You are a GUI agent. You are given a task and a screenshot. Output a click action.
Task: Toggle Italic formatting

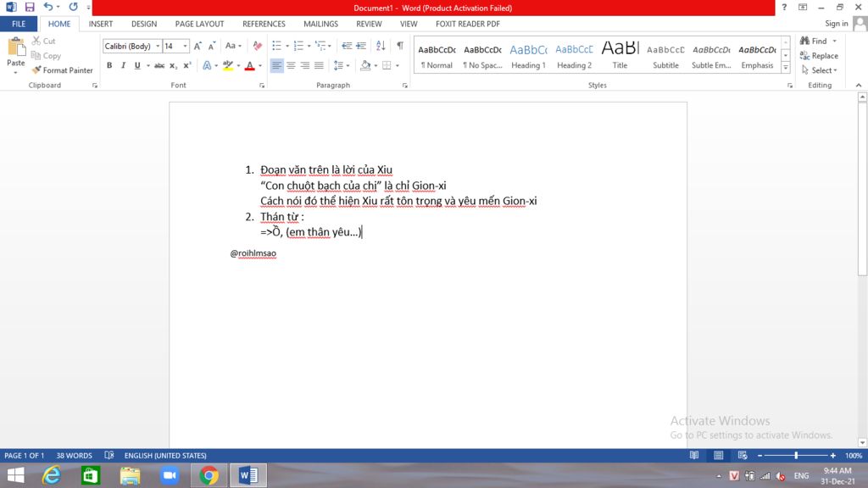[124, 65]
